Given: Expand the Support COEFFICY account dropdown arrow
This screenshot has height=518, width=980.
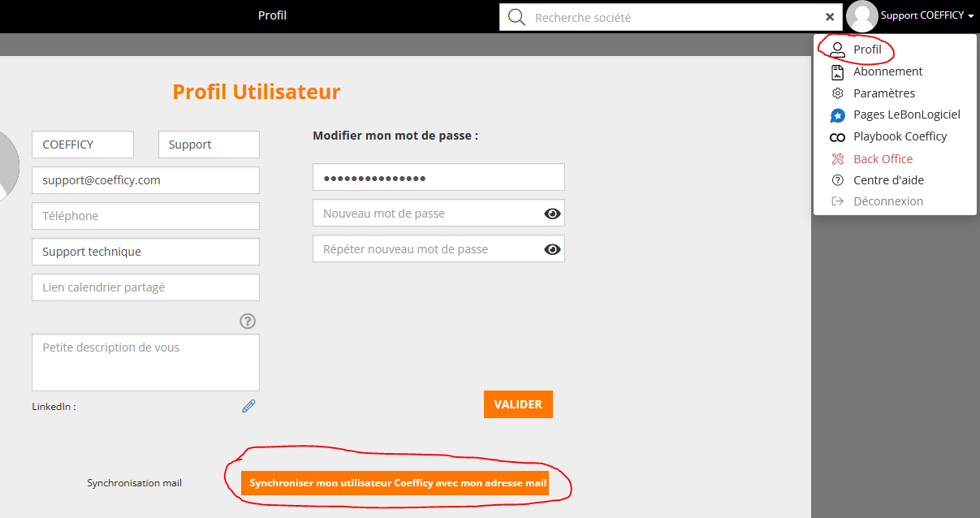Looking at the screenshot, I should pos(971,16).
